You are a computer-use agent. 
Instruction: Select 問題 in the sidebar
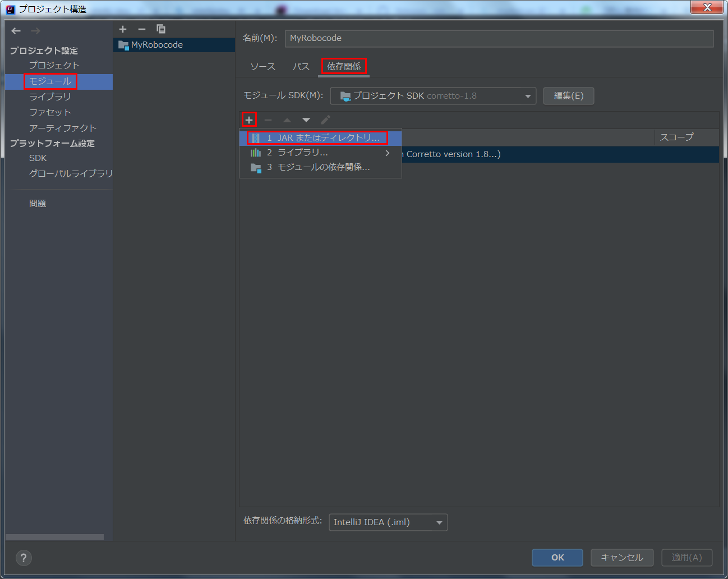click(38, 203)
